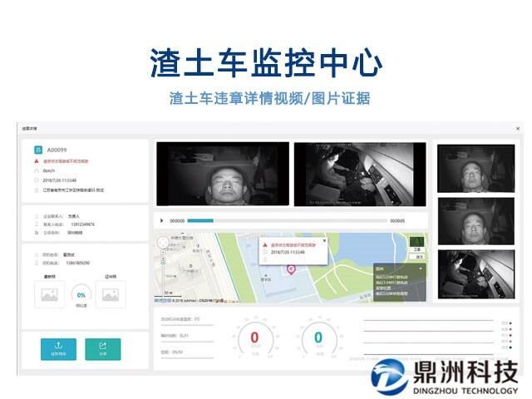
Task: Click the teal share button
Action: [102, 348]
